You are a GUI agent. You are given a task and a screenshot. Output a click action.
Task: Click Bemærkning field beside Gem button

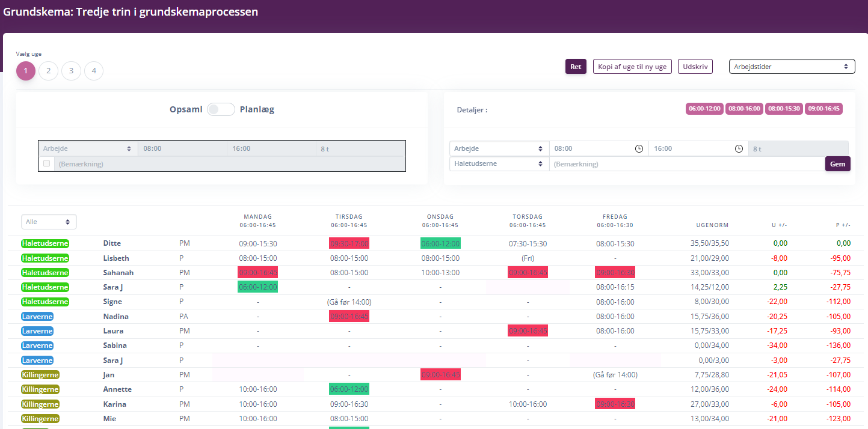coord(687,163)
